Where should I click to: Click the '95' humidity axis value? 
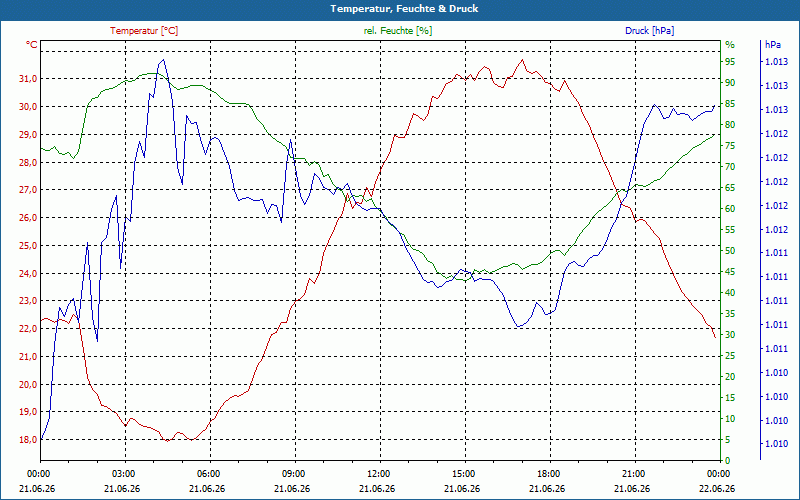click(x=730, y=62)
